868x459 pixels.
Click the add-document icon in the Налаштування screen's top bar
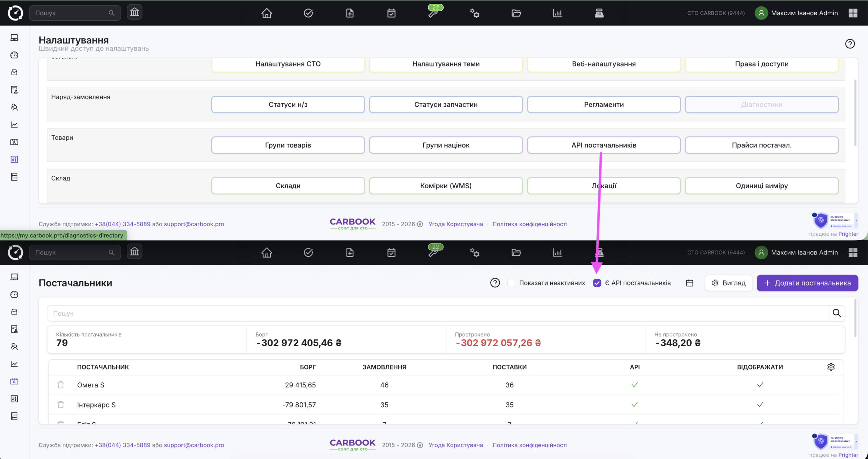350,13
